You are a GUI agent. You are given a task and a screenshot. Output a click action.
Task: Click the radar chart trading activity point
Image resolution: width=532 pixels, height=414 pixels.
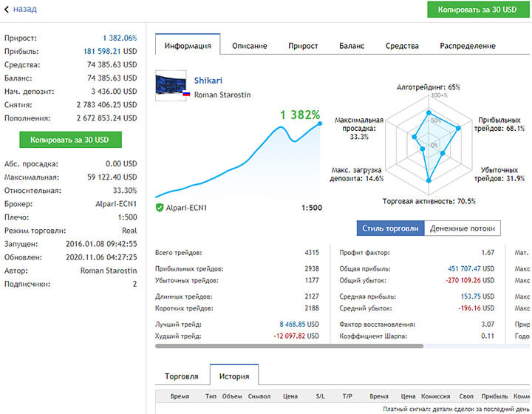pos(429,180)
